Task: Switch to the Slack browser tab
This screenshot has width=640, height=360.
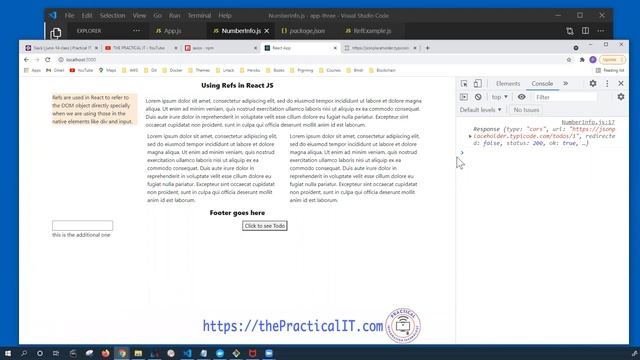Action: [x=61, y=48]
